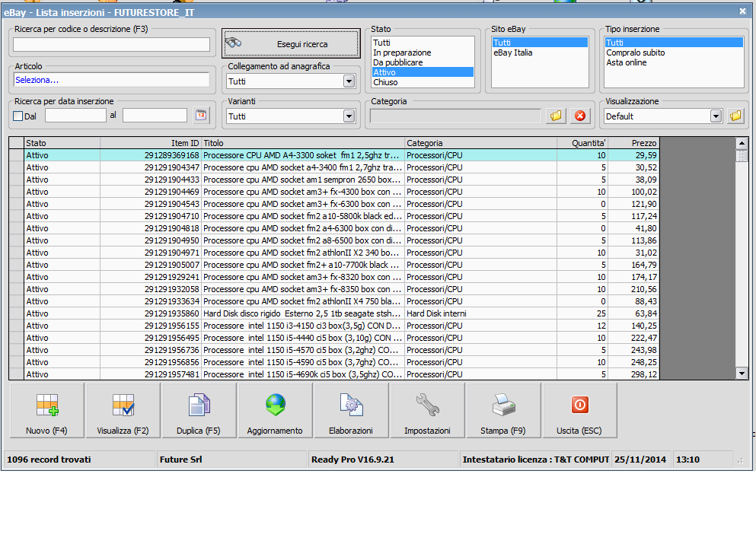Sort by the Categoria column header
Image resolution: width=756 pixels, height=547 pixels.
tap(480, 143)
